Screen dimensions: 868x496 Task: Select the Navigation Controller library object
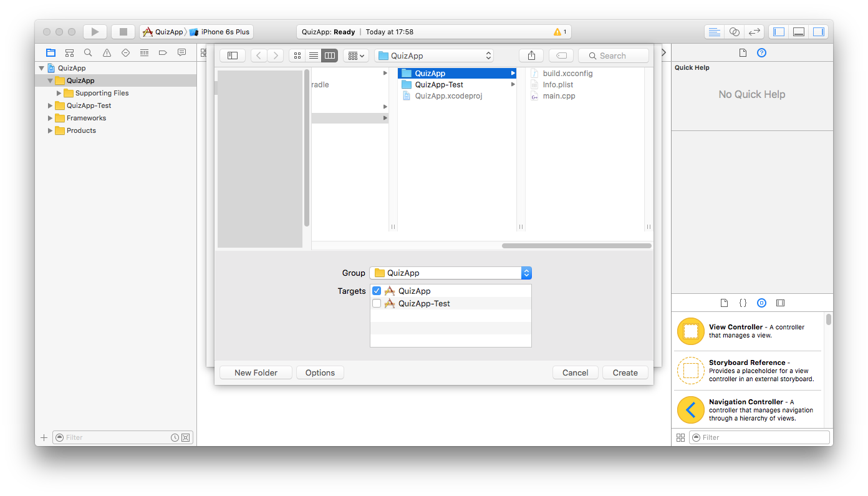point(749,410)
